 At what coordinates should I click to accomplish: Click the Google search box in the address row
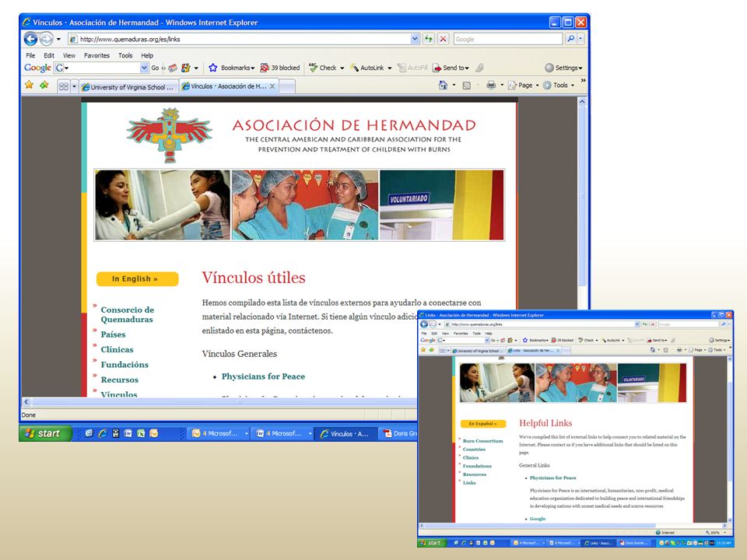pyautogui.click(x=508, y=39)
